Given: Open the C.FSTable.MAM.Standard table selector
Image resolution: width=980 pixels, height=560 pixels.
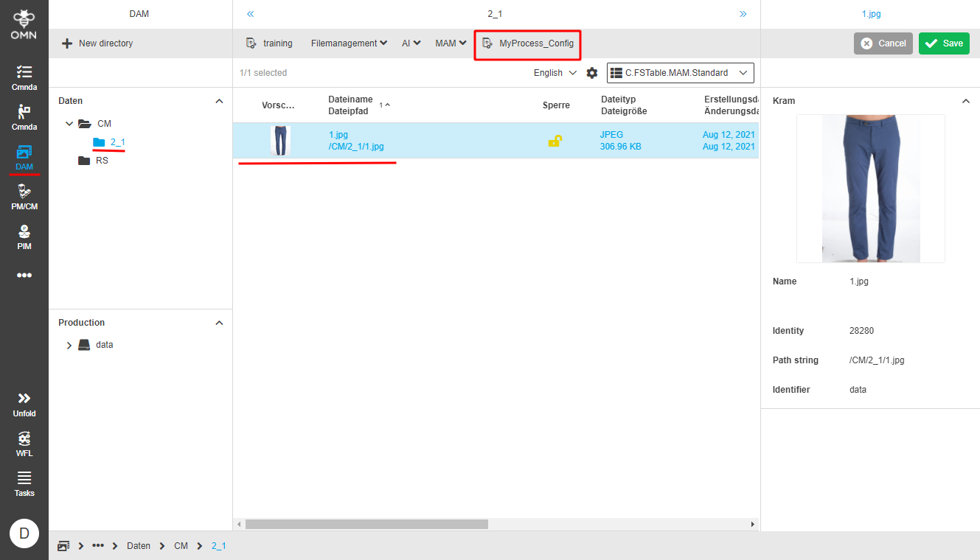Looking at the screenshot, I should (x=681, y=73).
